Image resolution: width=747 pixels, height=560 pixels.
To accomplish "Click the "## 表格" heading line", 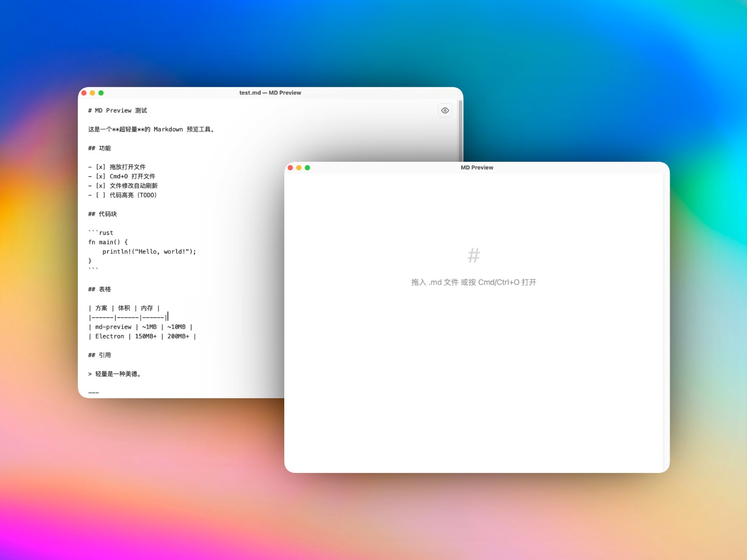I will point(99,289).
